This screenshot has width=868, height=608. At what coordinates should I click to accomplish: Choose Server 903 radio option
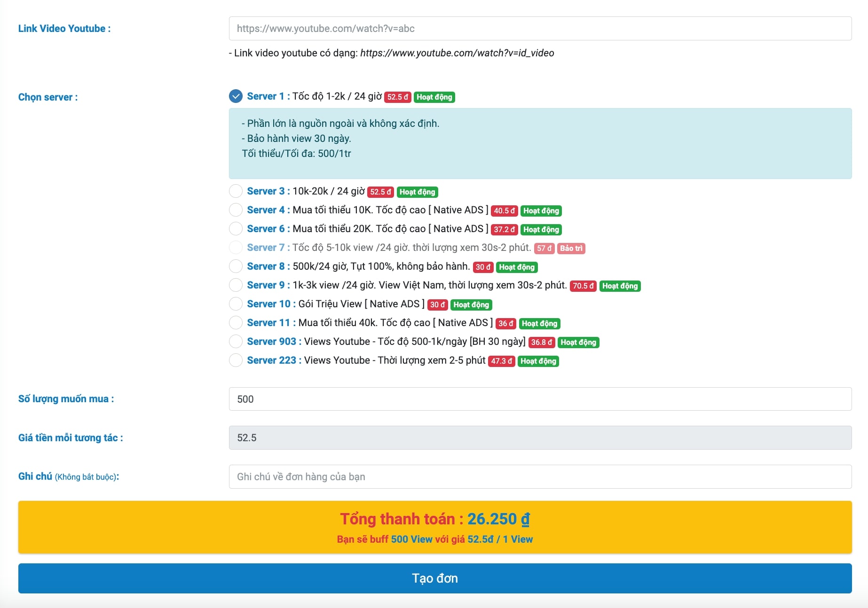click(x=236, y=342)
